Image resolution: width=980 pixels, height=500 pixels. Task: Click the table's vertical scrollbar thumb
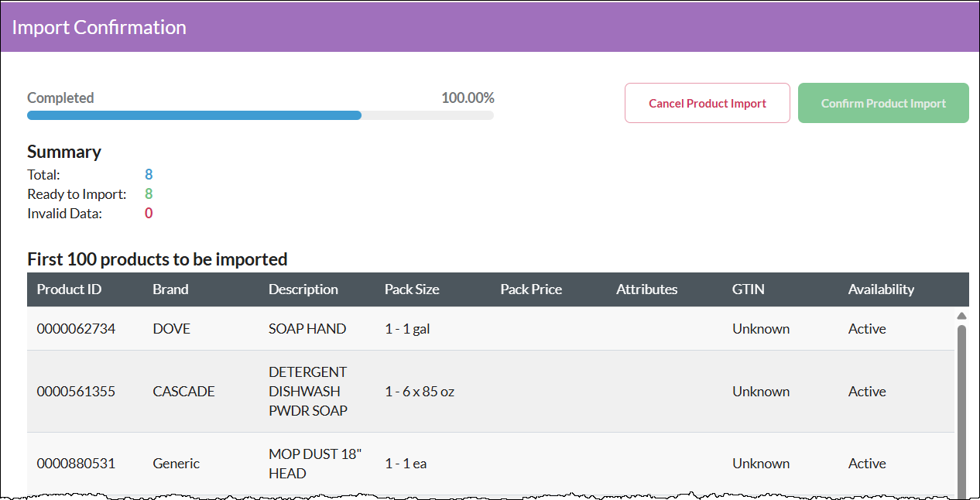(x=961, y=410)
